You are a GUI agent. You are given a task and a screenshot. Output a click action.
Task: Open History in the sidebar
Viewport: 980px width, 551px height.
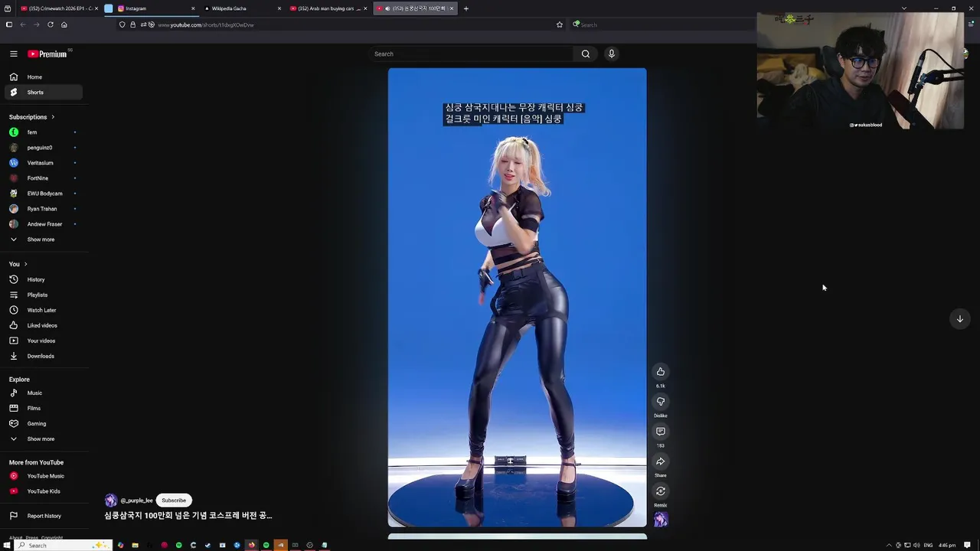(42, 279)
